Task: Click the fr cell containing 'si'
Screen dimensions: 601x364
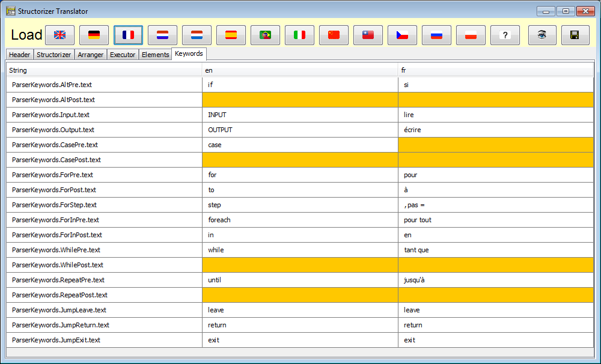Action: pyautogui.click(x=496, y=85)
